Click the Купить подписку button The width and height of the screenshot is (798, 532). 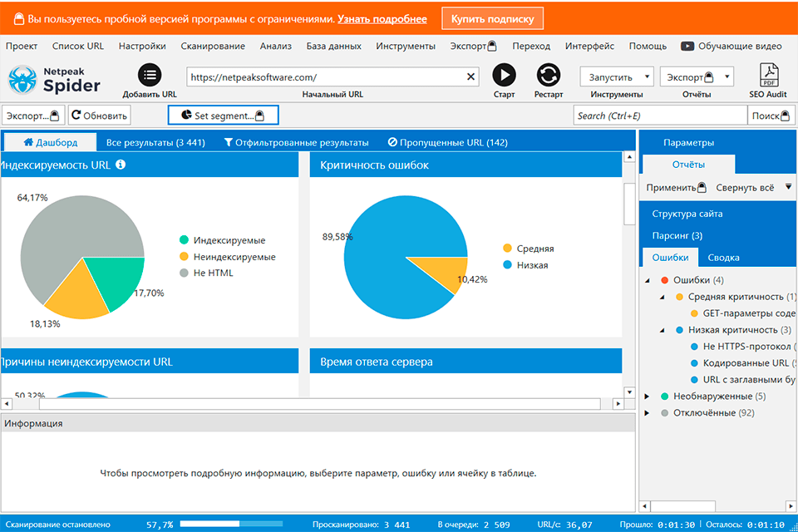point(492,18)
